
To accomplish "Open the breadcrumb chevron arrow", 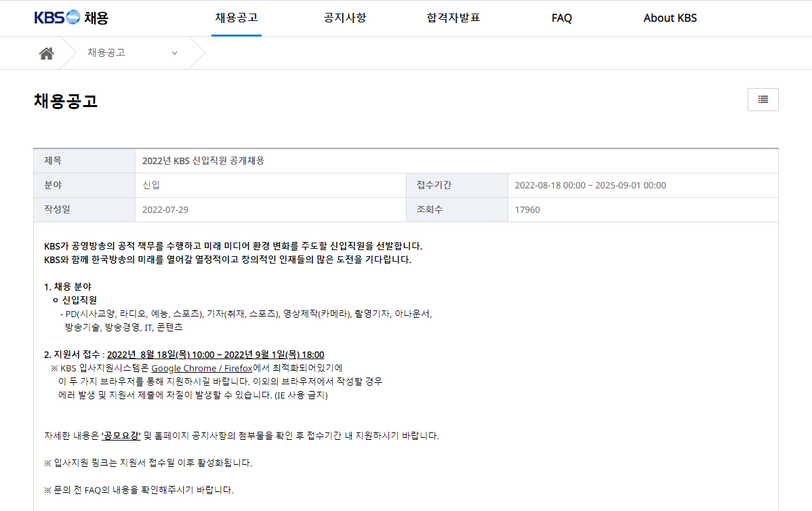I will pyautogui.click(x=174, y=52).
